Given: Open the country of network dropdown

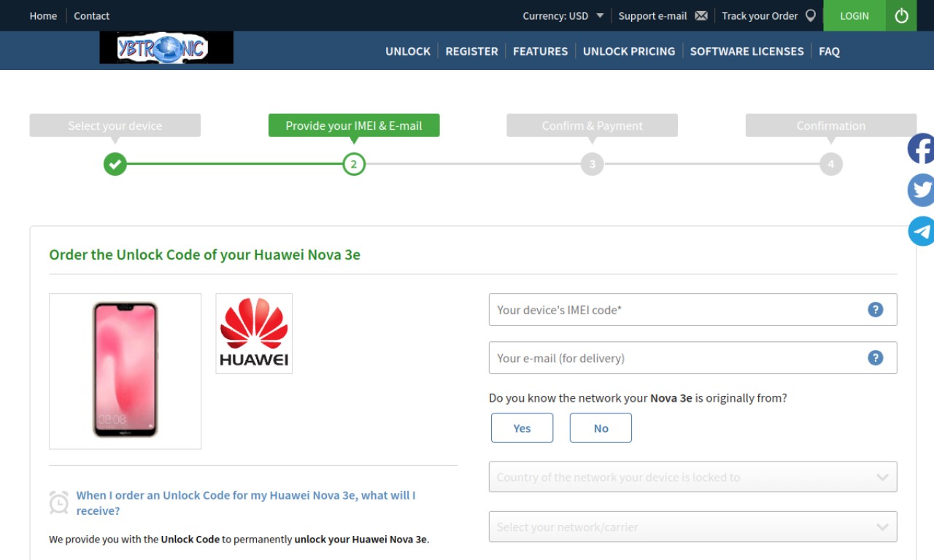Looking at the screenshot, I should (x=692, y=477).
